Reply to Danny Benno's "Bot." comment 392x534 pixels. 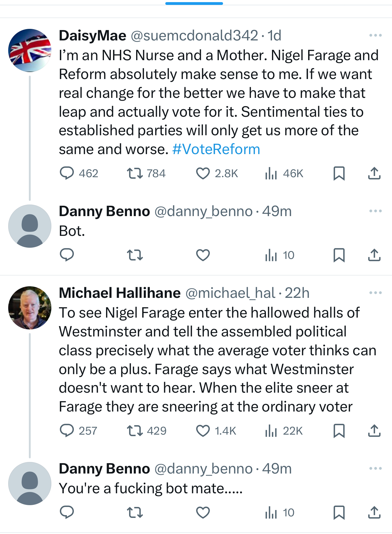67,255
